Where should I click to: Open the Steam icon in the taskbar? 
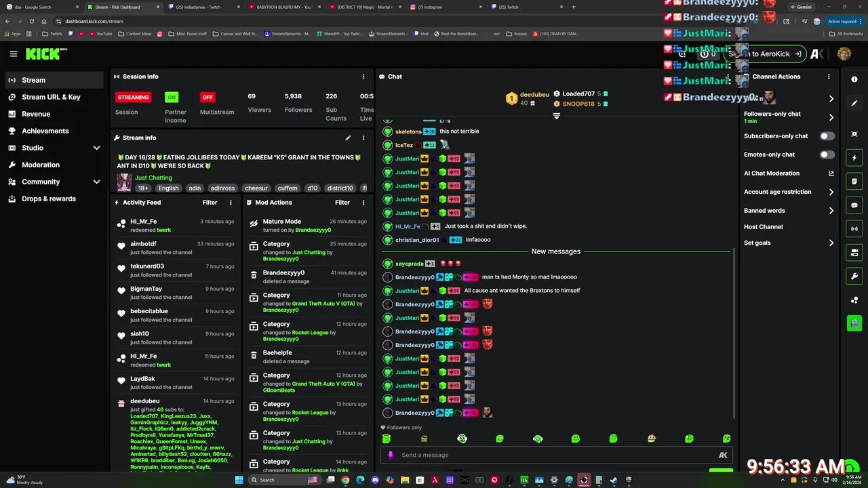pos(614,480)
